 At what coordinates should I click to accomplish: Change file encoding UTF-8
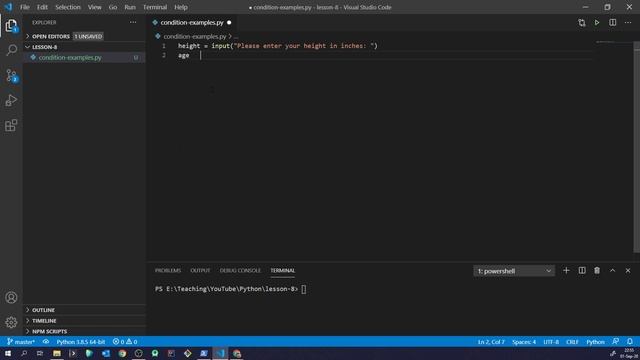point(551,342)
